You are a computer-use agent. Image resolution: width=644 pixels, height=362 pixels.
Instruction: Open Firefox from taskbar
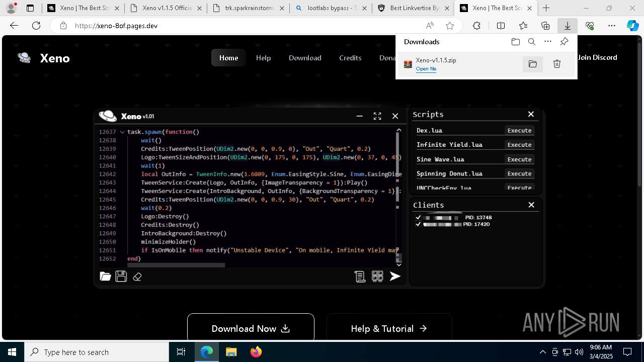[256, 352]
